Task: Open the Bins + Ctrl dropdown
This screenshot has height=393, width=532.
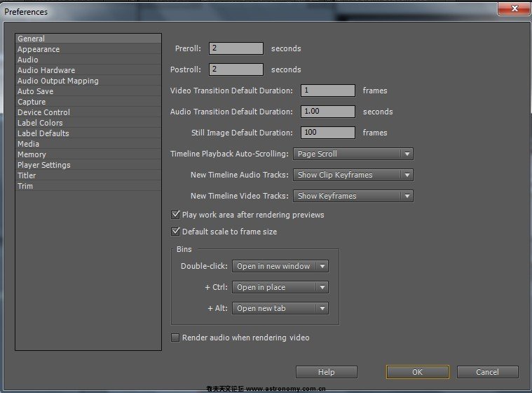Action: pyautogui.click(x=280, y=287)
